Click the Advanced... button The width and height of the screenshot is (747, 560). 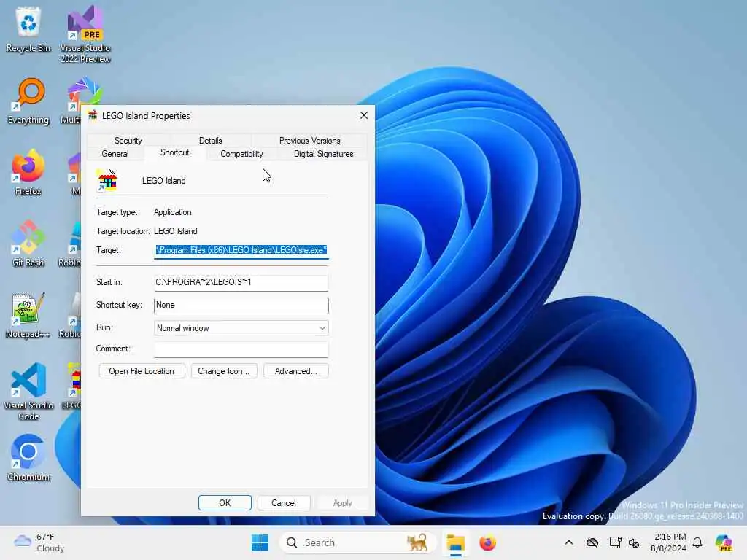click(296, 371)
